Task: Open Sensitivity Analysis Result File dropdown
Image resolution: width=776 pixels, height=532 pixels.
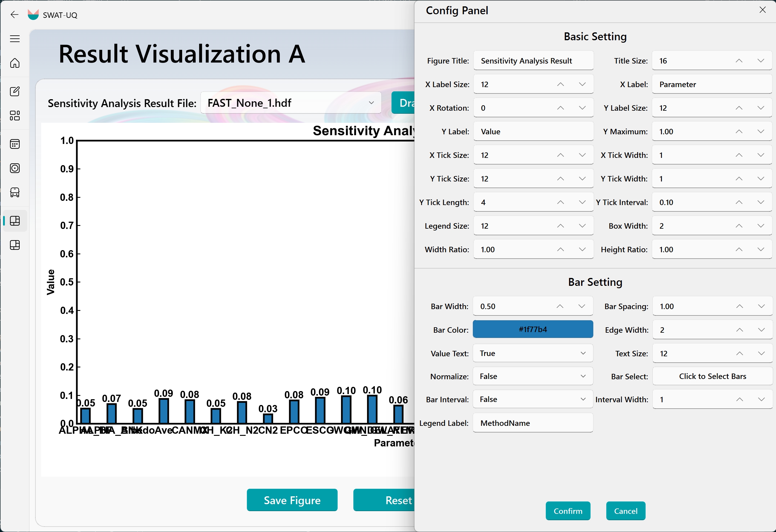Action: click(x=291, y=103)
